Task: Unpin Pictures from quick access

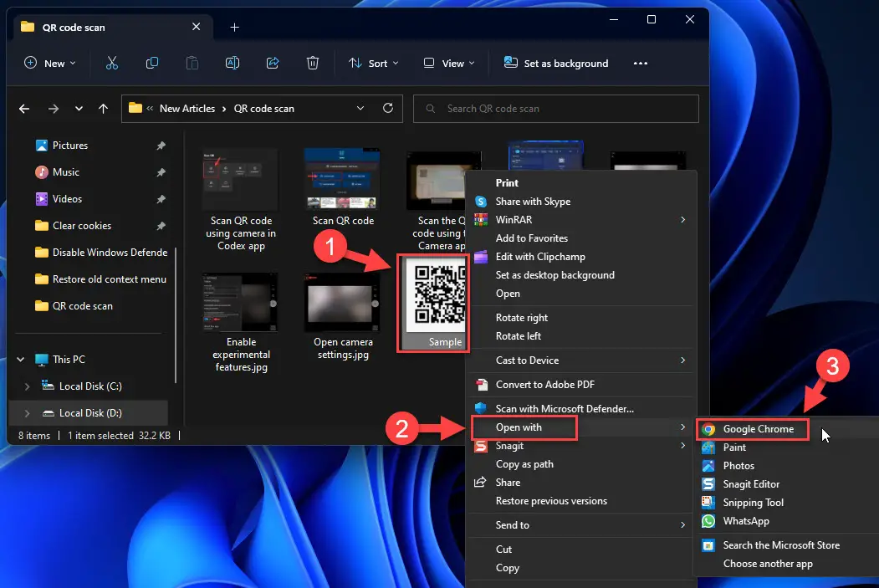Action: (161, 146)
